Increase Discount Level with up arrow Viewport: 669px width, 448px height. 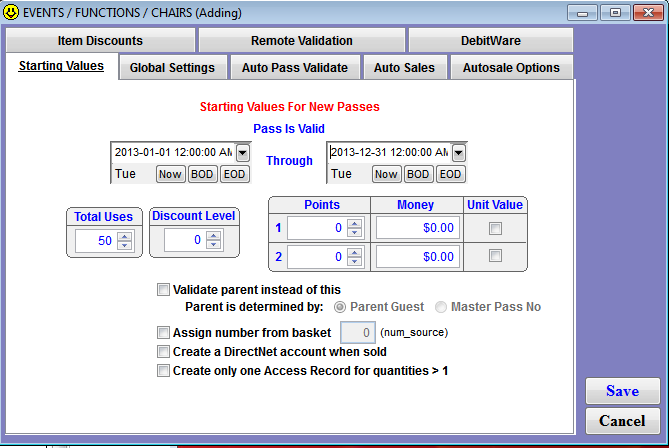(214, 235)
